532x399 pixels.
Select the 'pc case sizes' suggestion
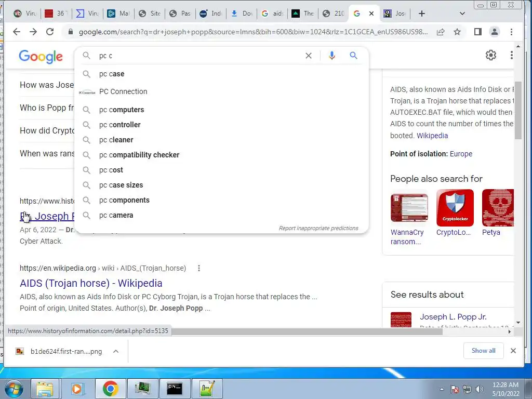(221, 185)
